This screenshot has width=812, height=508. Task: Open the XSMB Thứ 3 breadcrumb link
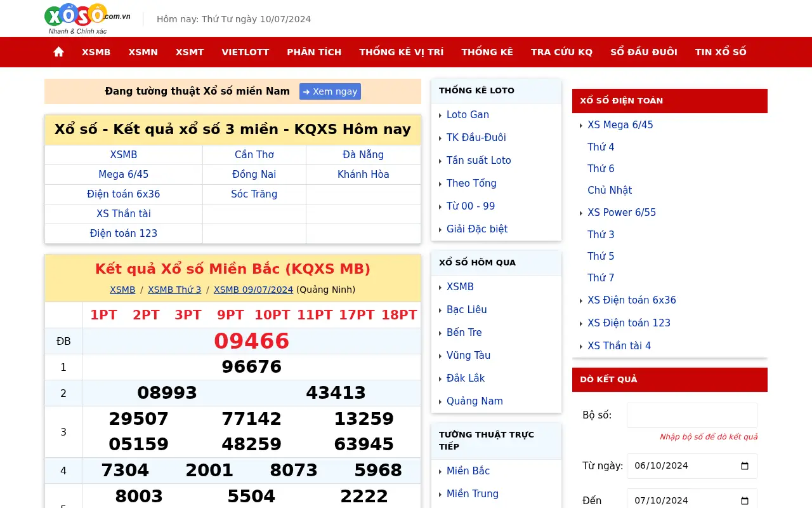pos(174,290)
